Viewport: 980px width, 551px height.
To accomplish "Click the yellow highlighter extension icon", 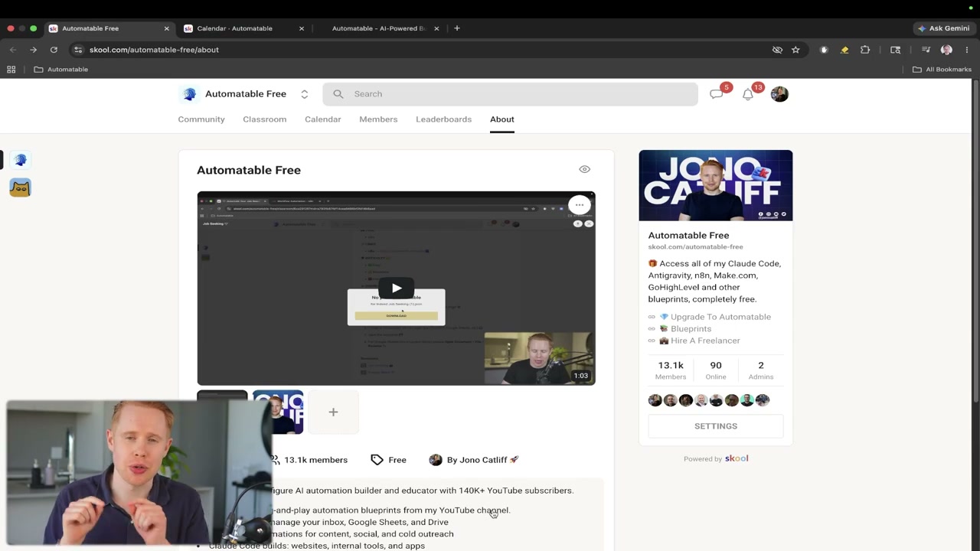I will [x=844, y=50].
